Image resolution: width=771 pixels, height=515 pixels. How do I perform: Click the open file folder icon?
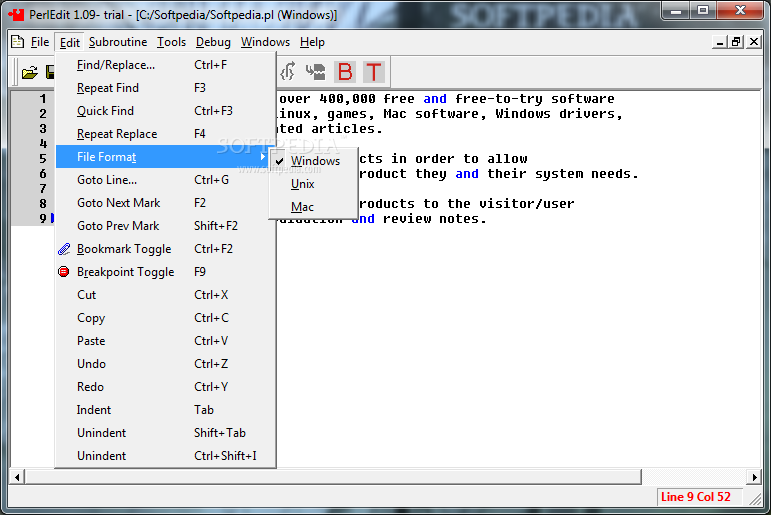[30, 72]
